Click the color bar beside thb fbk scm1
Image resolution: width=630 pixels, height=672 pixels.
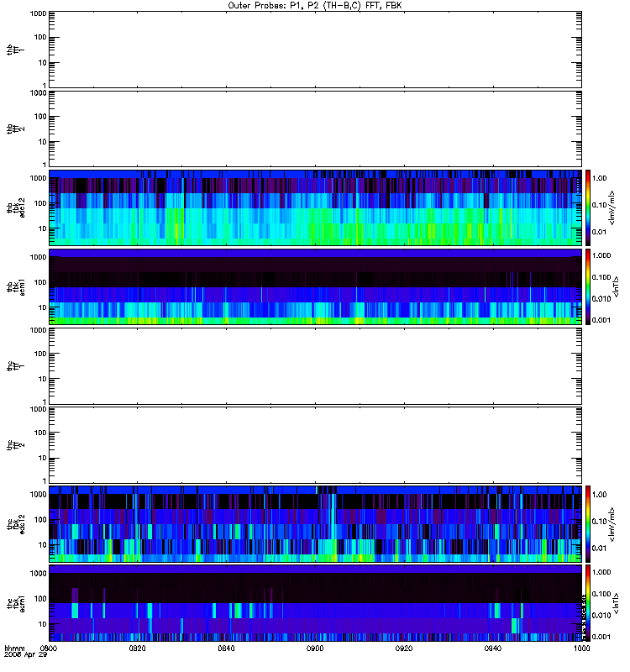coord(588,286)
